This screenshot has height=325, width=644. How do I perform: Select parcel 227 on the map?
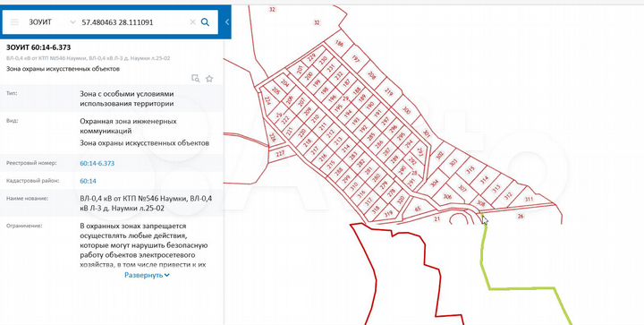280,154
